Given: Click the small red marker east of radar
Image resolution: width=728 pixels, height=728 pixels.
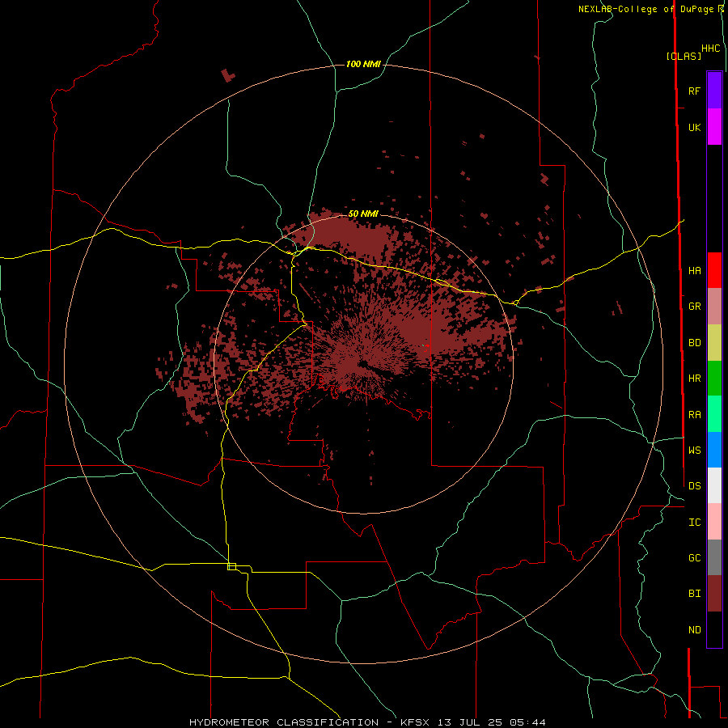Looking at the screenshot, I should pyautogui.click(x=426, y=347).
